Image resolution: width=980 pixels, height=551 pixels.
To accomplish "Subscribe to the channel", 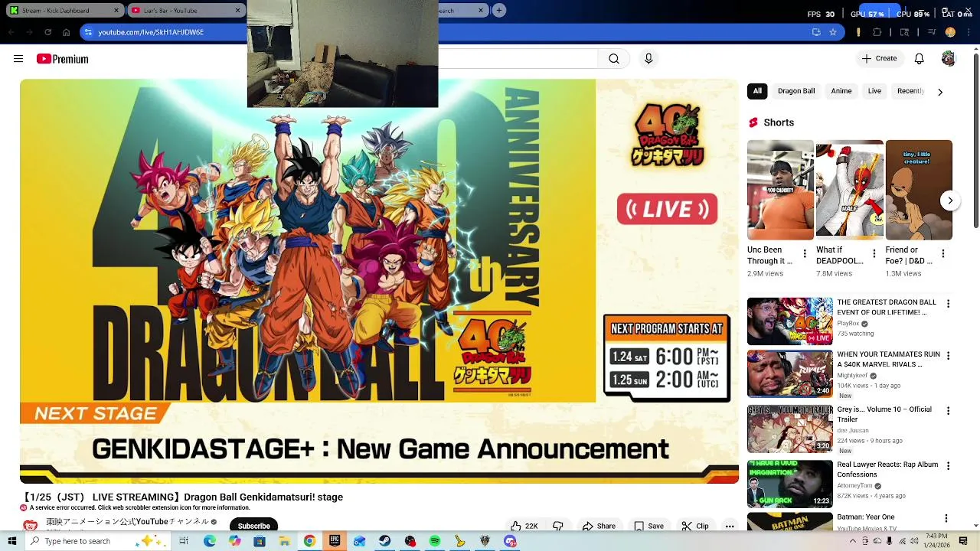I will [253, 526].
